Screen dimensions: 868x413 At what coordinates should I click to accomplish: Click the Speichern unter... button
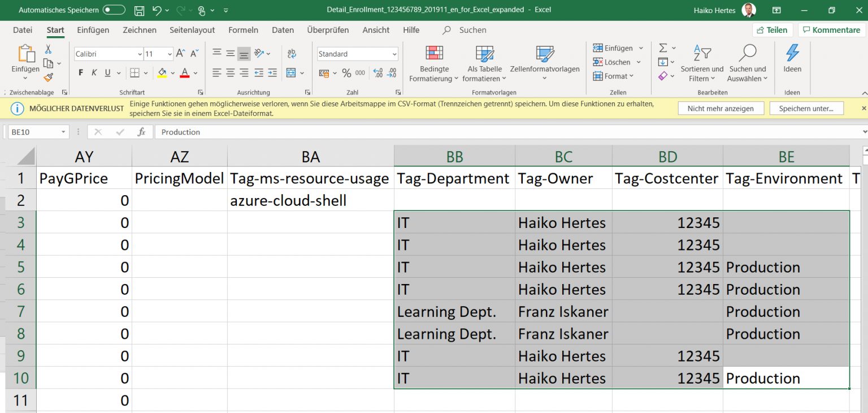(806, 108)
